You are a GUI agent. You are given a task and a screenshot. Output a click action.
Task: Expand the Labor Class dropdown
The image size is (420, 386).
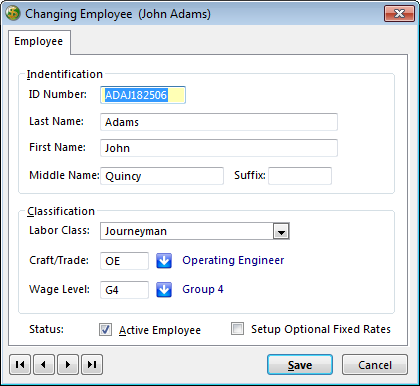point(281,231)
